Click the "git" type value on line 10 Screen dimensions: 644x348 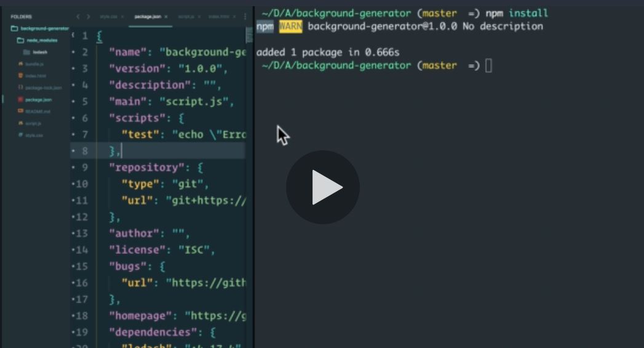pyautogui.click(x=187, y=184)
